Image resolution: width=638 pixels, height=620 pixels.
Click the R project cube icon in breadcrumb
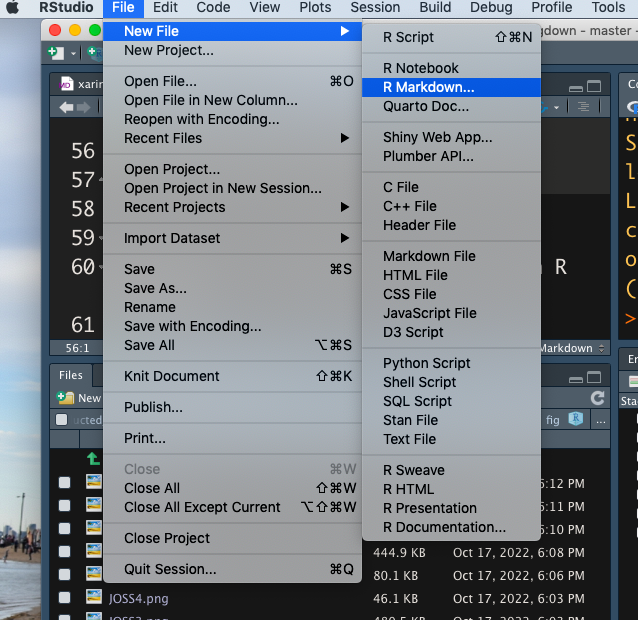(x=575, y=419)
